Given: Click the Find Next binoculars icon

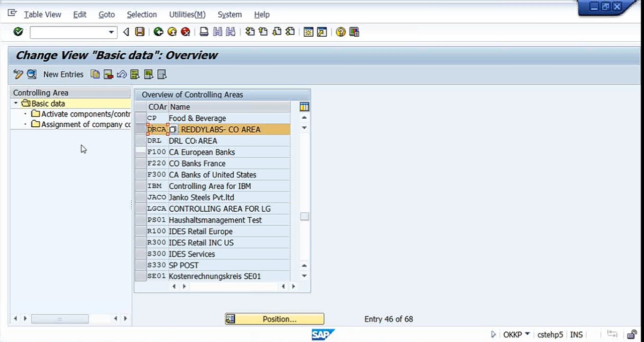Looking at the screenshot, I should tap(231, 32).
